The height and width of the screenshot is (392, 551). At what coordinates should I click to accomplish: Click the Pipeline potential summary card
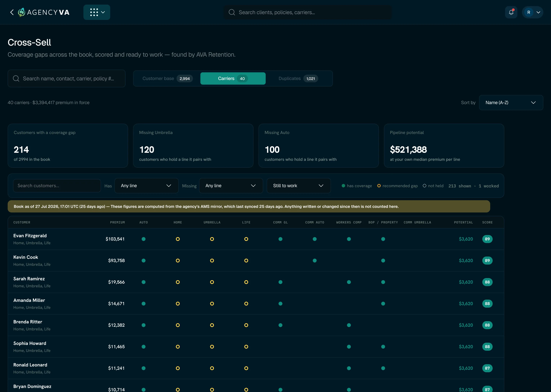click(x=444, y=146)
